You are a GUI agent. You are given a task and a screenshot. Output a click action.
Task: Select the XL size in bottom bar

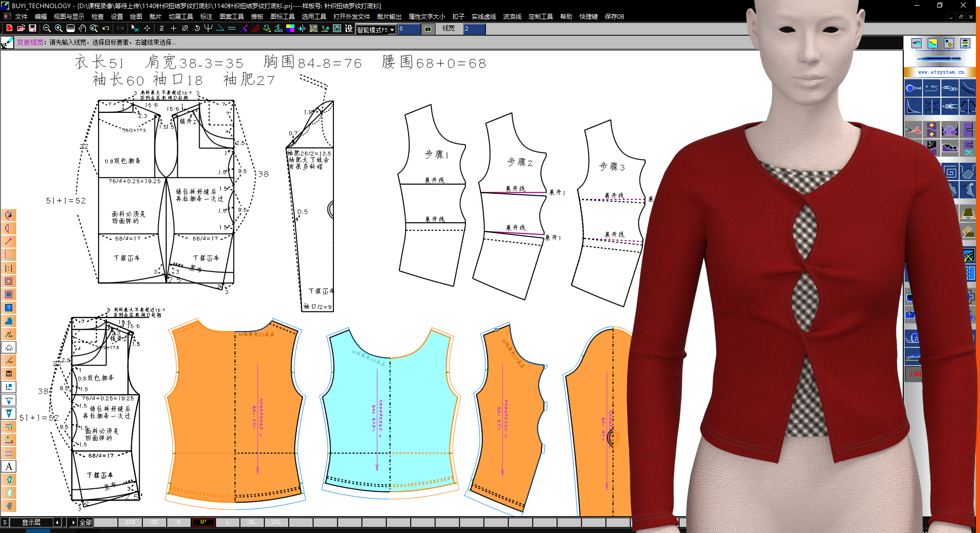252,522
